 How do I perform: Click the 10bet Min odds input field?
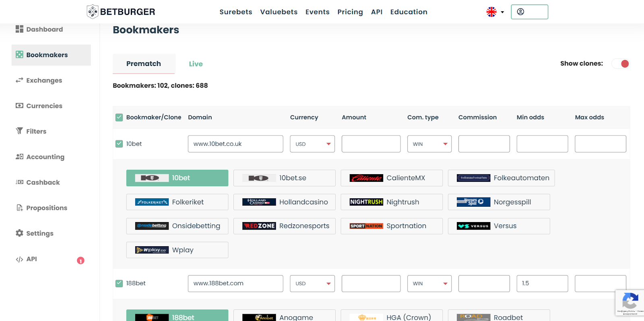coord(542,144)
